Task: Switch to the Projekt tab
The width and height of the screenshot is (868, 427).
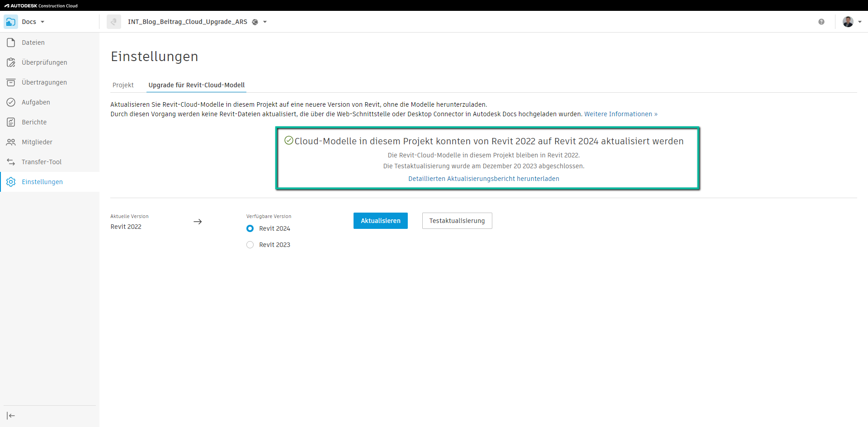Action: point(123,85)
